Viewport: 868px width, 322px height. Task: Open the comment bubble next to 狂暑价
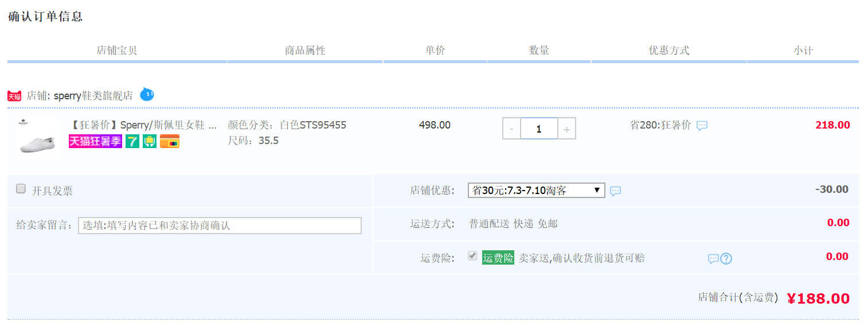pyautogui.click(x=702, y=126)
